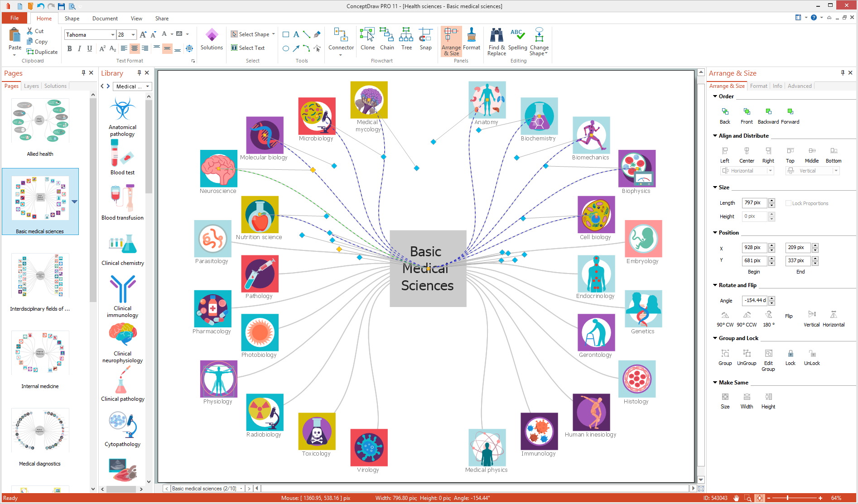Open Find & Replace
The width and height of the screenshot is (858, 504).
[496, 41]
